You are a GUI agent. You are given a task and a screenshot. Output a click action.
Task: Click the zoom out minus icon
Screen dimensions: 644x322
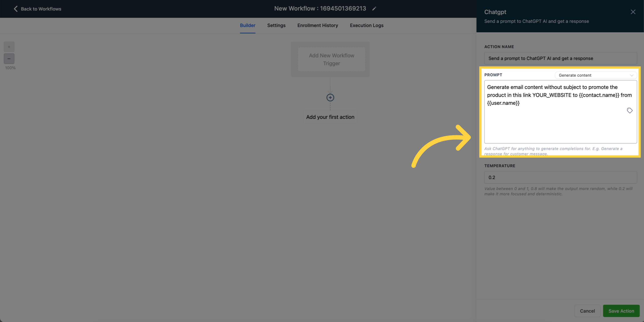coord(9,58)
